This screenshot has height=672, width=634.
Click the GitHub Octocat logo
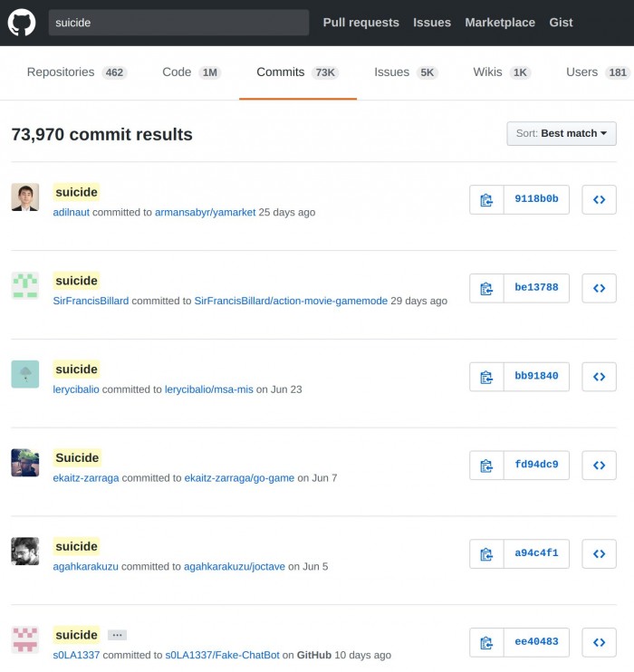click(x=22, y=23)
